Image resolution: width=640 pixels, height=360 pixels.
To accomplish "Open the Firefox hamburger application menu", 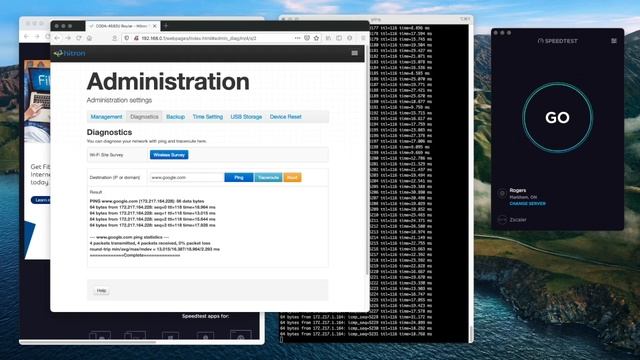I will [x=363, y=38].
